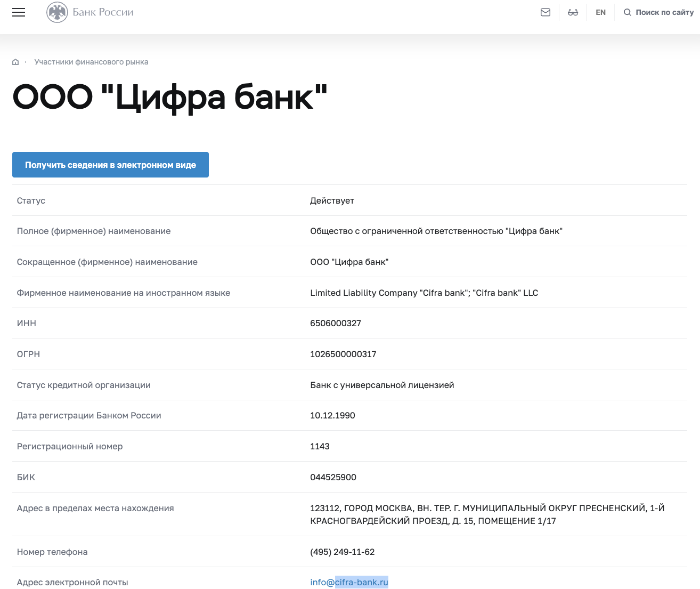Click the БИК row label

[x=26, y=477]
